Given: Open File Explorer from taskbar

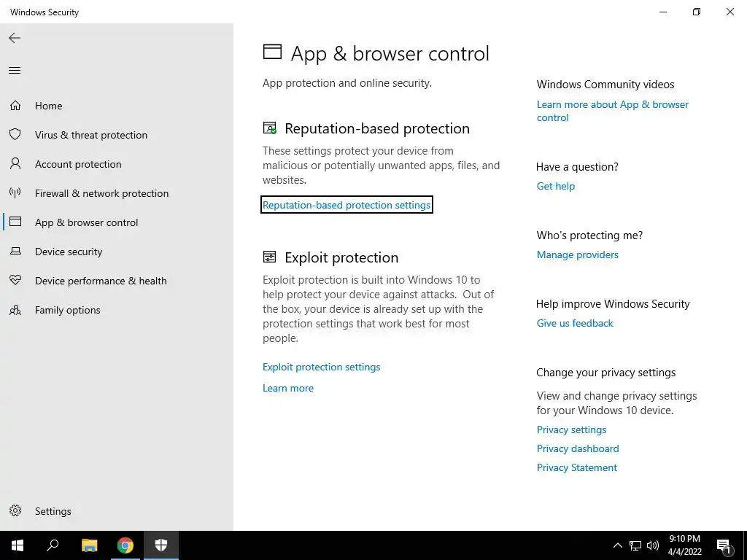Looking at the screenshot, I should pyautogui.click(x=89, y=545).
